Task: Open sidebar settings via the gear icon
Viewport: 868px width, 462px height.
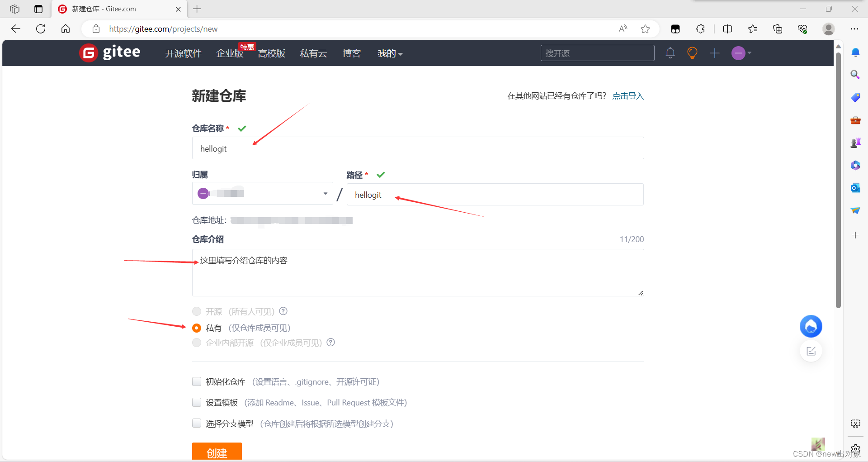Action: (855, 449)
